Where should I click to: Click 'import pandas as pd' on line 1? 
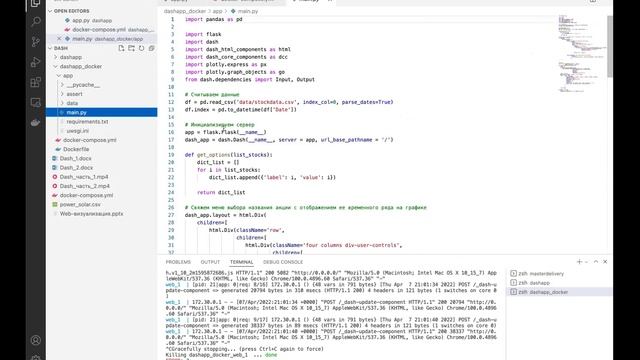[213, 19]
